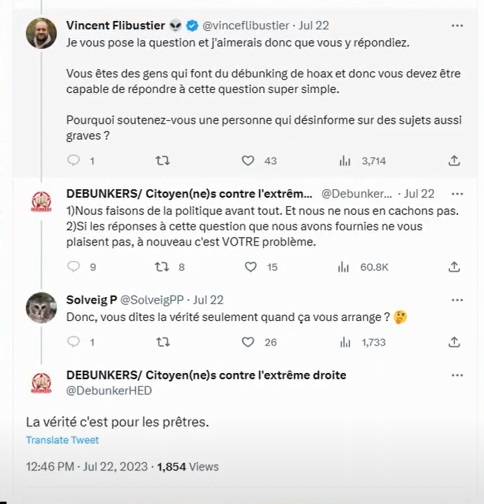484x504 pixels.
Task: Open the @DebunkerHED profile handle
Action: (x=109, y=391)
